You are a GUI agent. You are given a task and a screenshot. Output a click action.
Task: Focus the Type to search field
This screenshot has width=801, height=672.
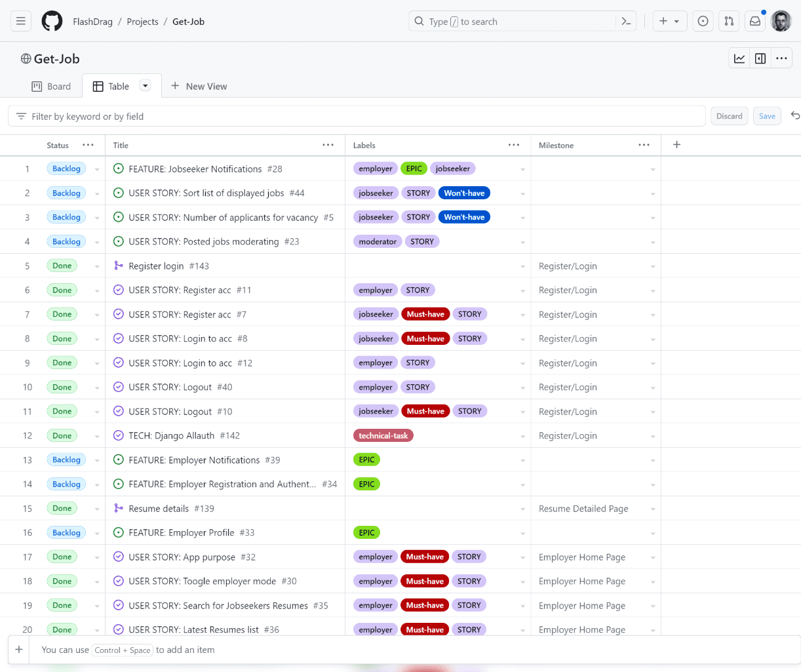(523, 22)
